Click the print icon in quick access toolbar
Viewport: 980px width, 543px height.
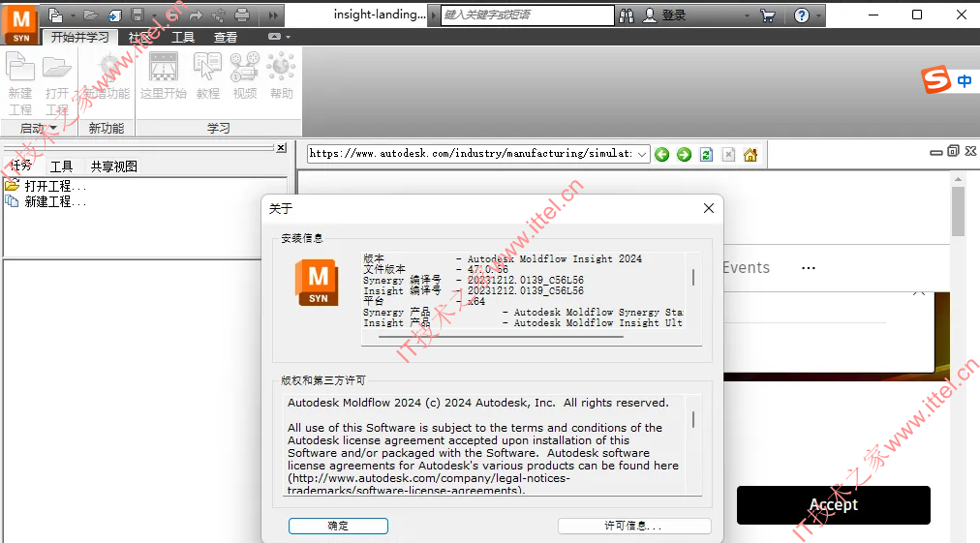(x=242, y=15)
